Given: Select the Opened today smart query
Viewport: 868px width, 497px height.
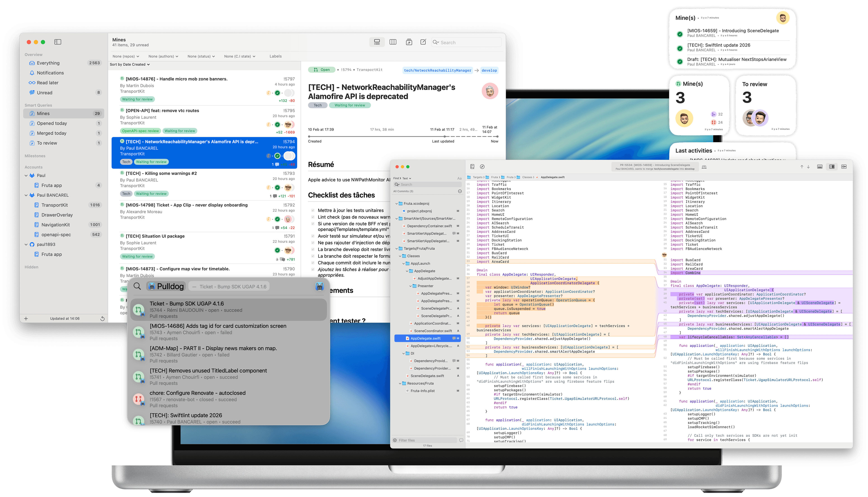Looking at the screenshot, I should (x=52, y=123).
